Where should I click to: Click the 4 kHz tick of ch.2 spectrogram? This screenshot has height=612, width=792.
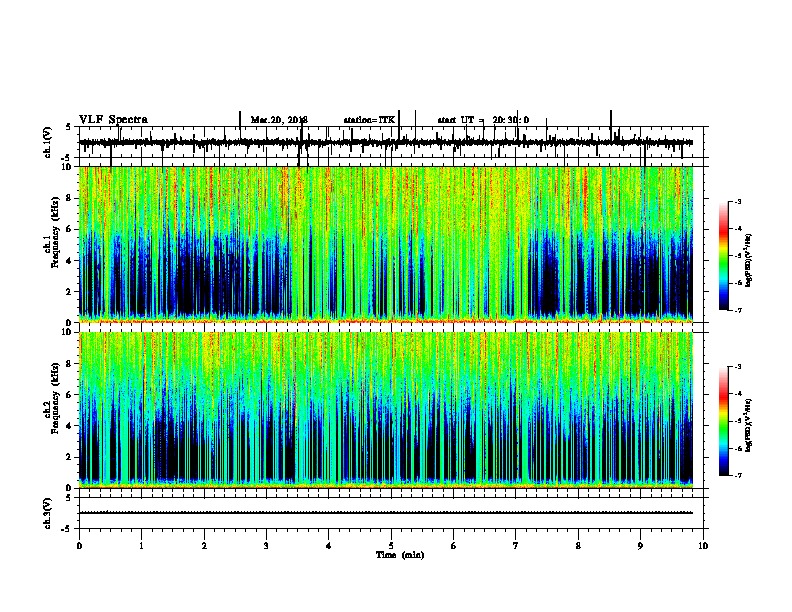tap(69, 426)
